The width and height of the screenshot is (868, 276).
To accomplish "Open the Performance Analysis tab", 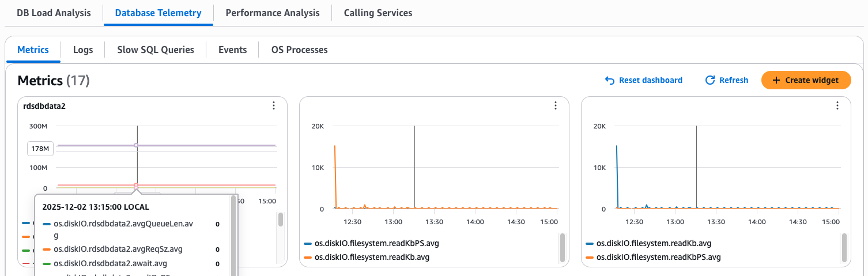I will click(x=272, y=13).
